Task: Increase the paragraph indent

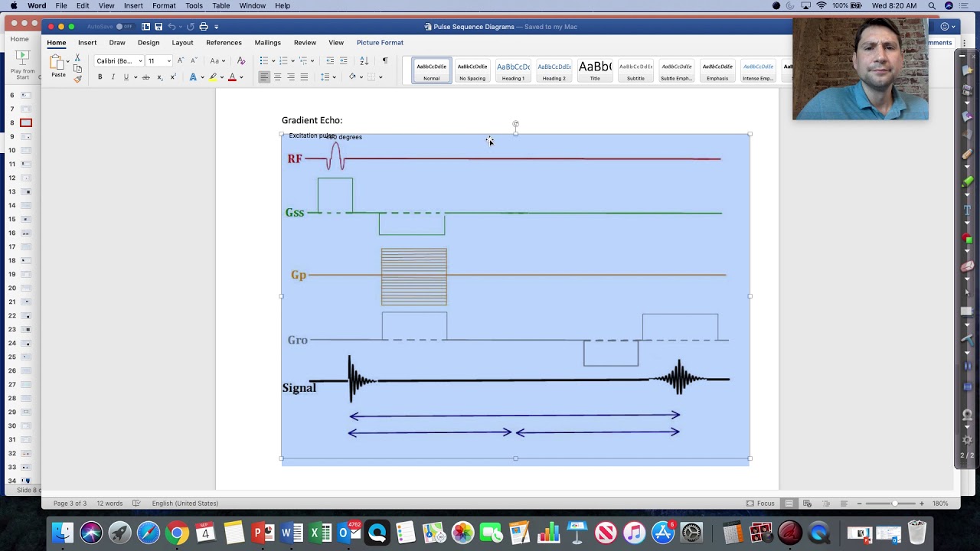Action: point(344,60)
